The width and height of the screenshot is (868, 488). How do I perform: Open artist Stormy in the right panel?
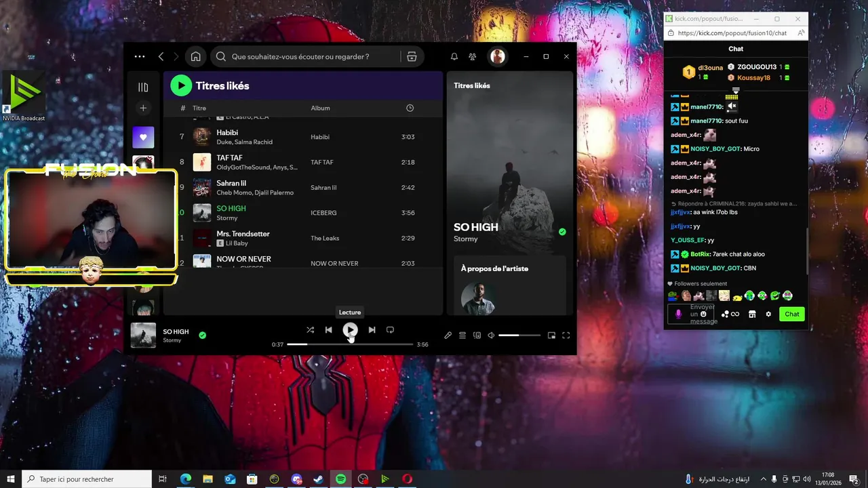coord(466,239)
